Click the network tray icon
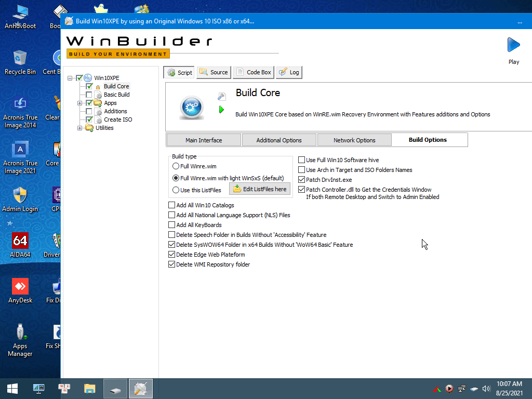This screenshot has height=399, width=532. [x=462, y=389]
